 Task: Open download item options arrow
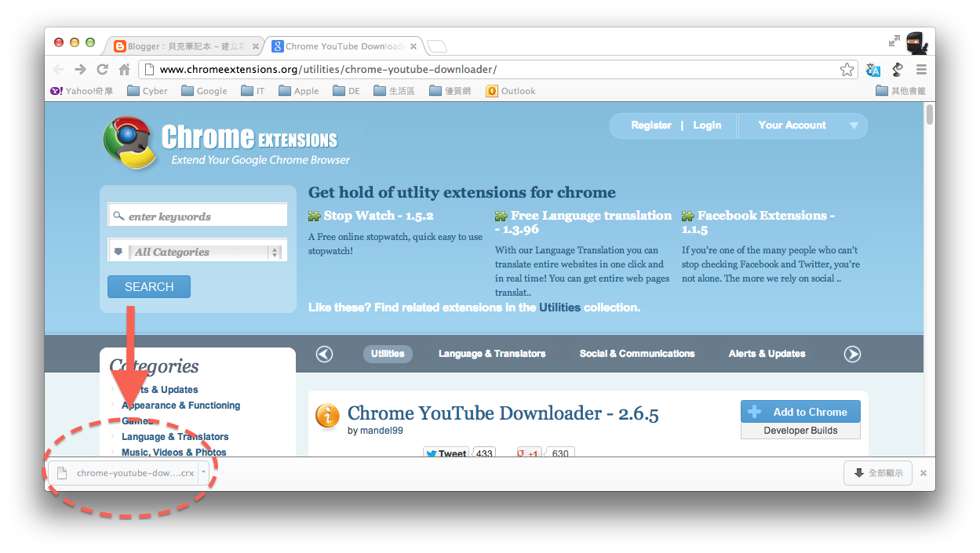pos(204,473)
